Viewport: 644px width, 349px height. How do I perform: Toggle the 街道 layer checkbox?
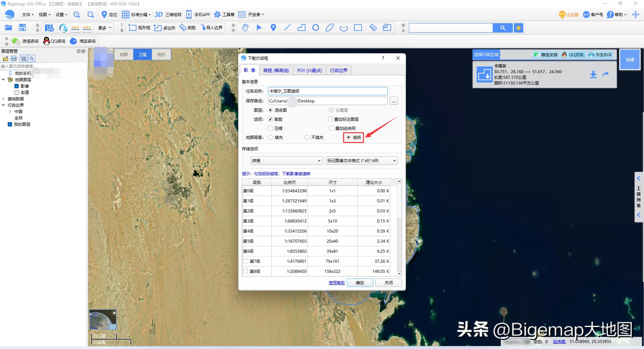[16, 92]
